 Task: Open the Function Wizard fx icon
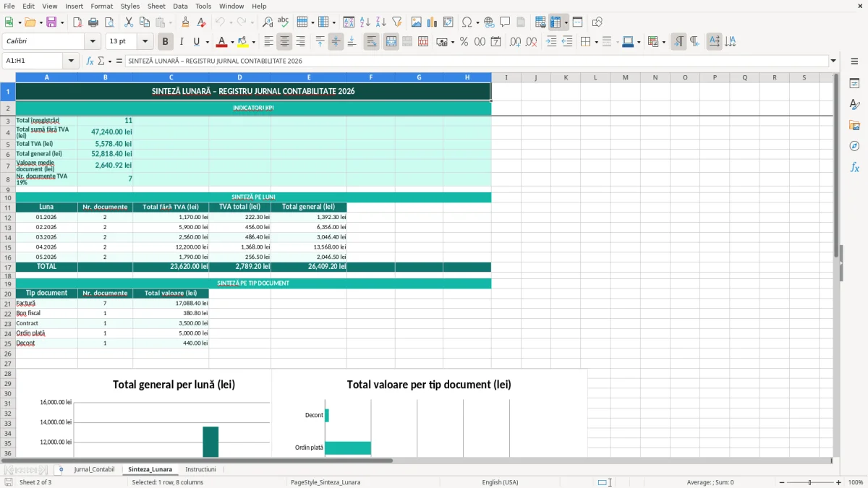pos(90,61)
